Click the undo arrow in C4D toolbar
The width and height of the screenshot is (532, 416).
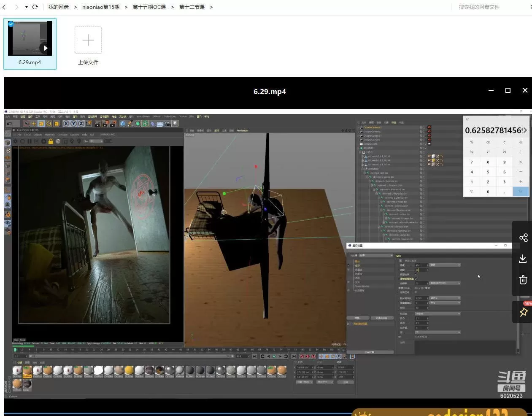pos(9,124)
